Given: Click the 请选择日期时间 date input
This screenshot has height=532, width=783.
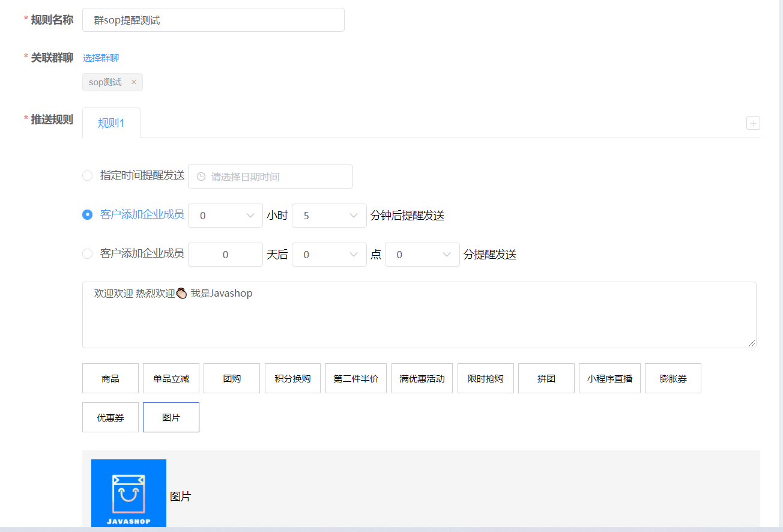Looking at the screenshot, I should (x=270, y=177).
